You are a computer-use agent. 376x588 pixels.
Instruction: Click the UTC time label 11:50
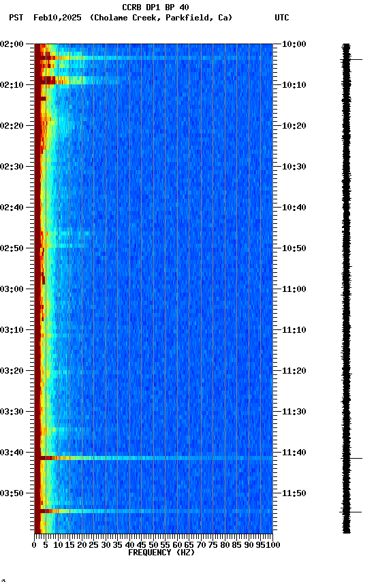click(294, 493)
